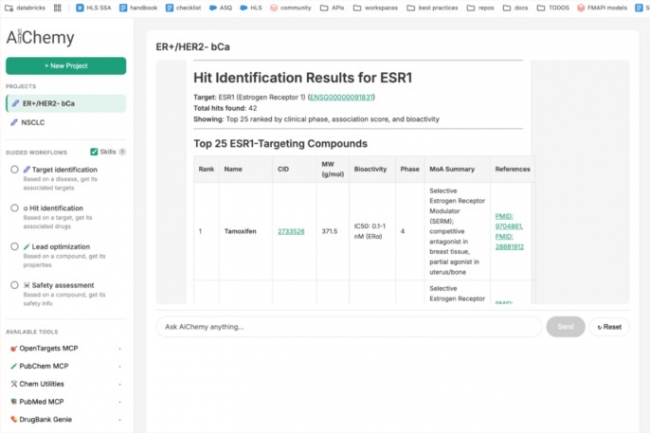650x433 pixels.
Task: Select the Target identification workflow radio button
Action: [x=14, y=170]
